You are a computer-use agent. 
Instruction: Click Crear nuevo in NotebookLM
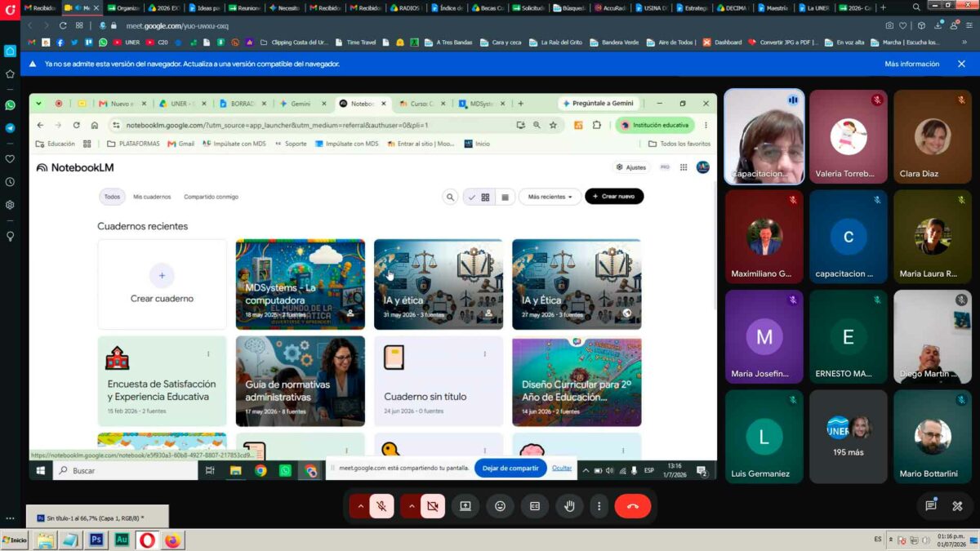click(x=614, y=197)
